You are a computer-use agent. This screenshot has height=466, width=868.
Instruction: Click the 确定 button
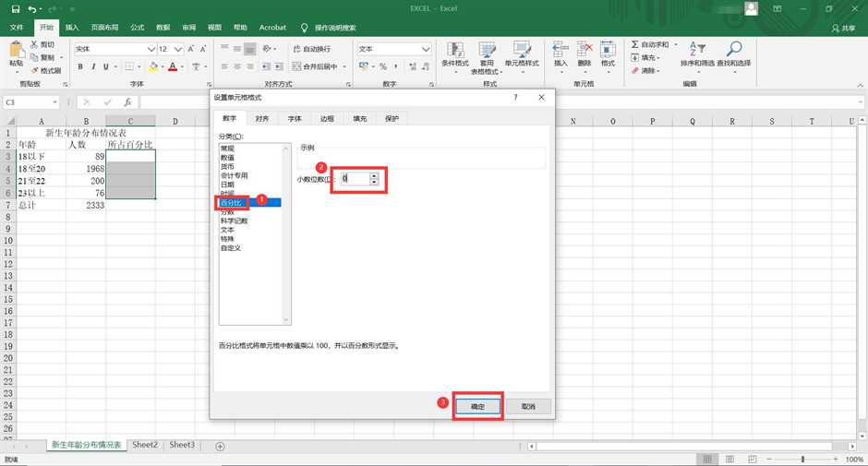tap(477, 406)
